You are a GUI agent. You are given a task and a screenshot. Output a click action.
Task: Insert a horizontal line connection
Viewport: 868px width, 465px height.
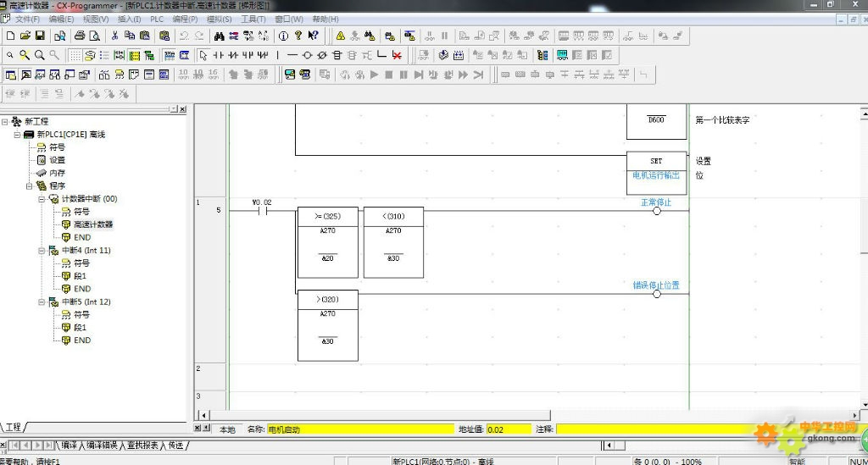pos(292,55)
